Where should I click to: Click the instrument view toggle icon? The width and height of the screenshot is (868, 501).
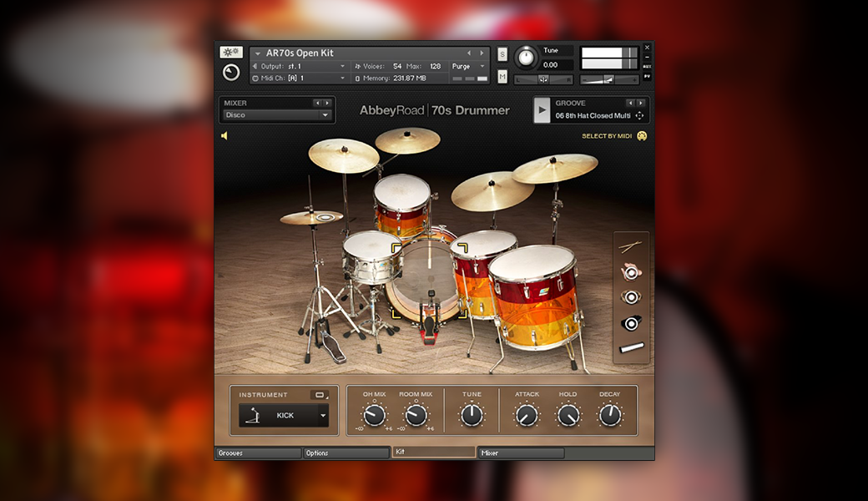click(320, 395)
